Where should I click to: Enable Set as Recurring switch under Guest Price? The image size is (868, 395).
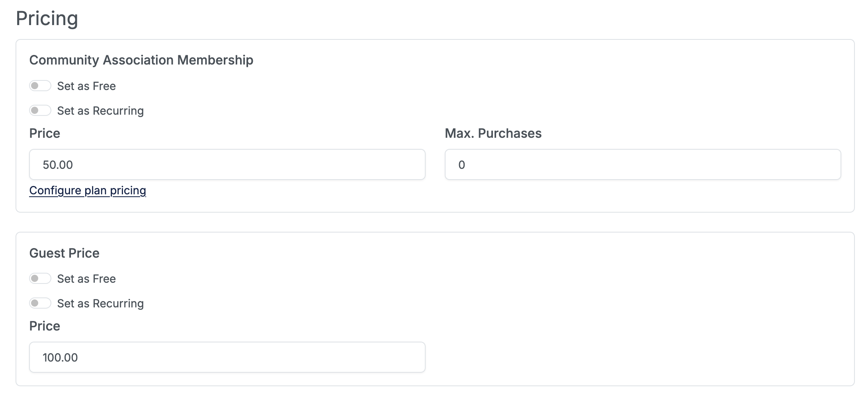point(40,303)
